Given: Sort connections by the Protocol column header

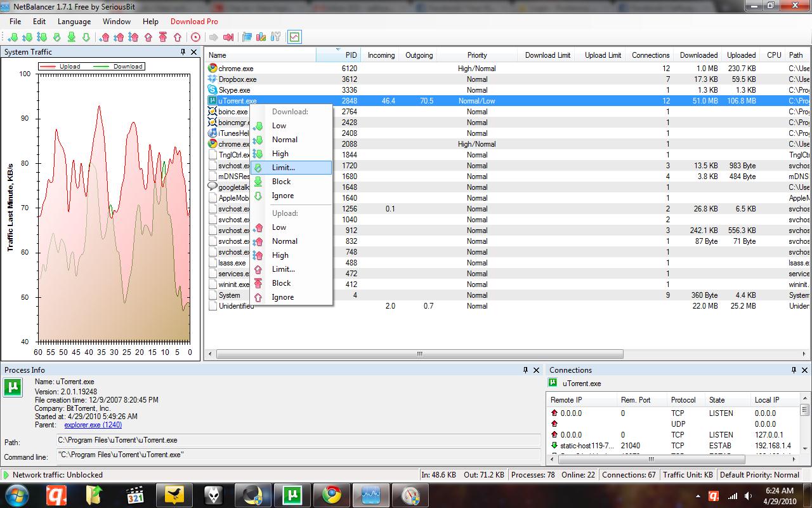Looking at the screenshot, I should [686, 400].
